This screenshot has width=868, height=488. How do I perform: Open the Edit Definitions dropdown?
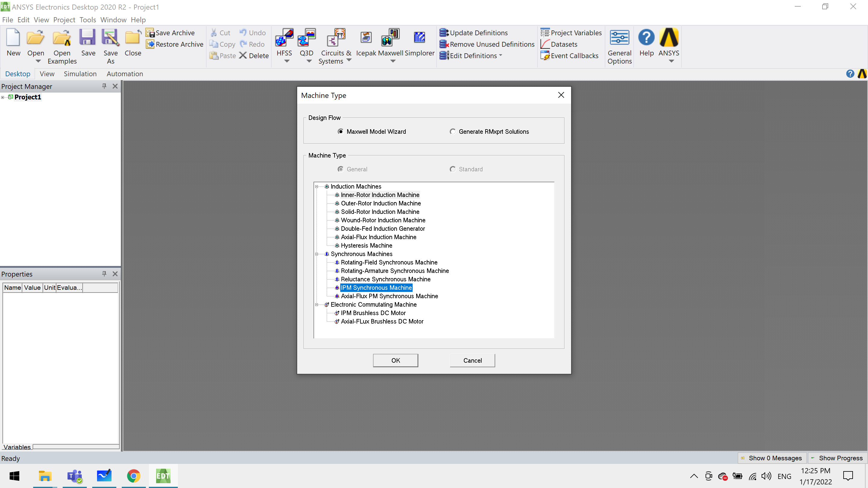[x=500, y=55]
